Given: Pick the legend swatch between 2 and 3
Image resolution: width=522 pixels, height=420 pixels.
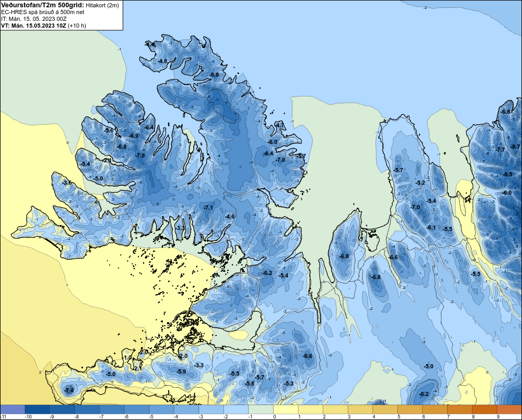Looking at the screenshot, I should tap(336, 409).
